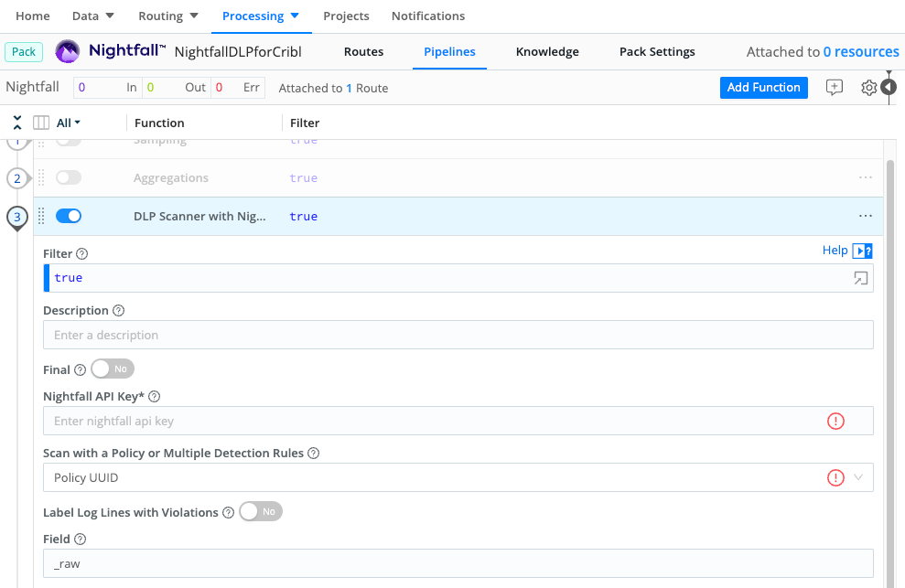905x588 pixels.
Task: Click help icon next to Nightfall API Key
Action: tap(154, 397)
